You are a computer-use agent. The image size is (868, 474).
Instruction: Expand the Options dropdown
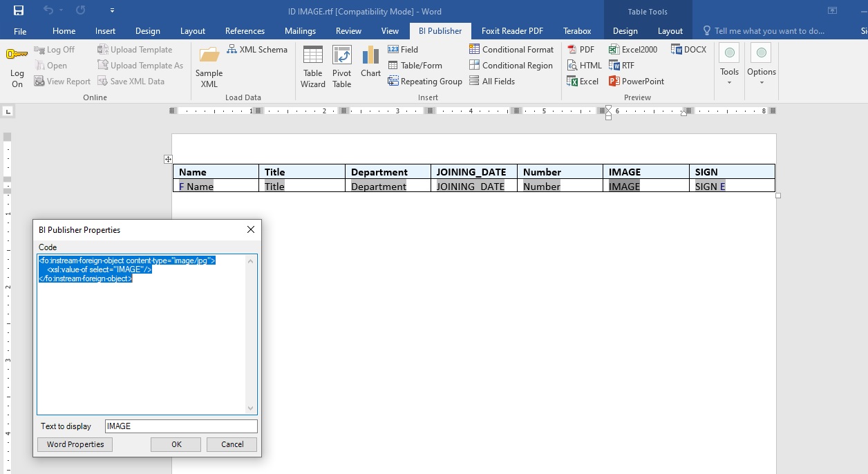click(x=761, y=67)
